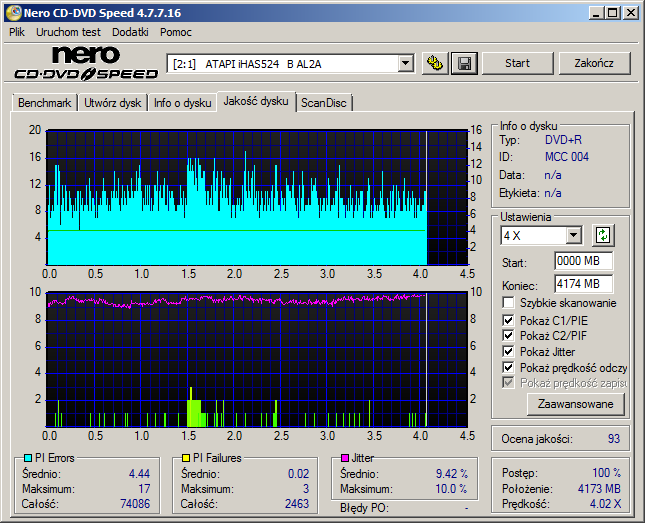Uncheck Pokaż C2/PIF checkbox
The width and height of the screenshot is (645, 523).
coord(508,335)
